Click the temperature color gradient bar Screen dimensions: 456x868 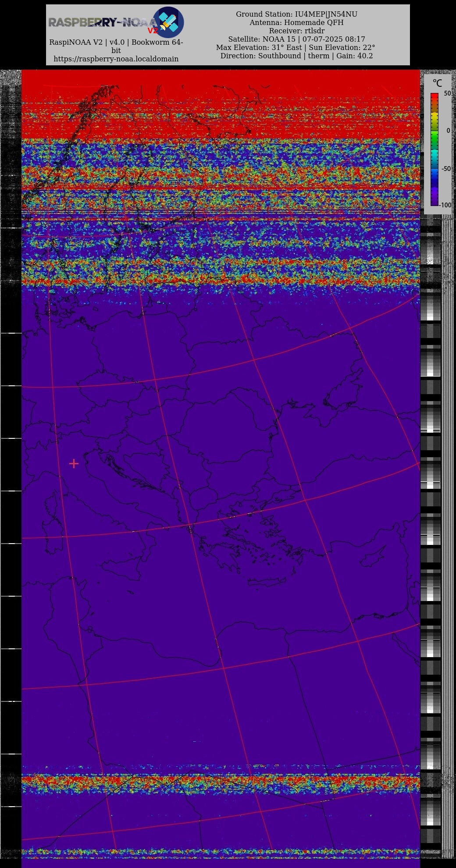coord(434,149)
